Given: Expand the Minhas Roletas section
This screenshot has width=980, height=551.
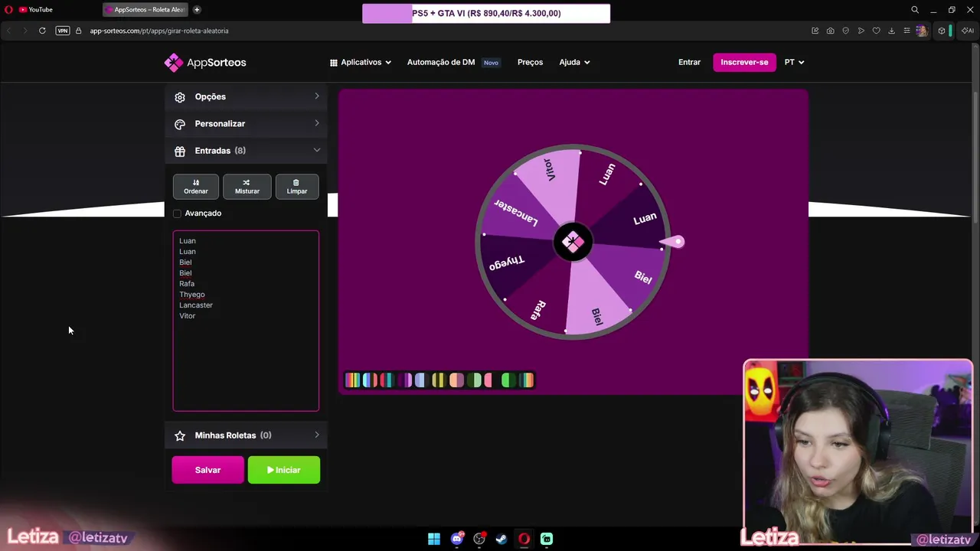Looking at the screenshot, I should (x=246, y=435).
